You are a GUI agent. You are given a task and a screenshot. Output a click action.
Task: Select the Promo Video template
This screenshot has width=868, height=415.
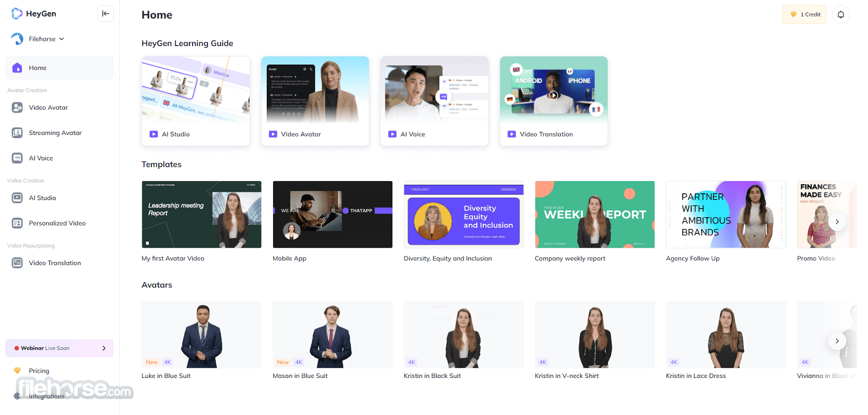point(827,214)
